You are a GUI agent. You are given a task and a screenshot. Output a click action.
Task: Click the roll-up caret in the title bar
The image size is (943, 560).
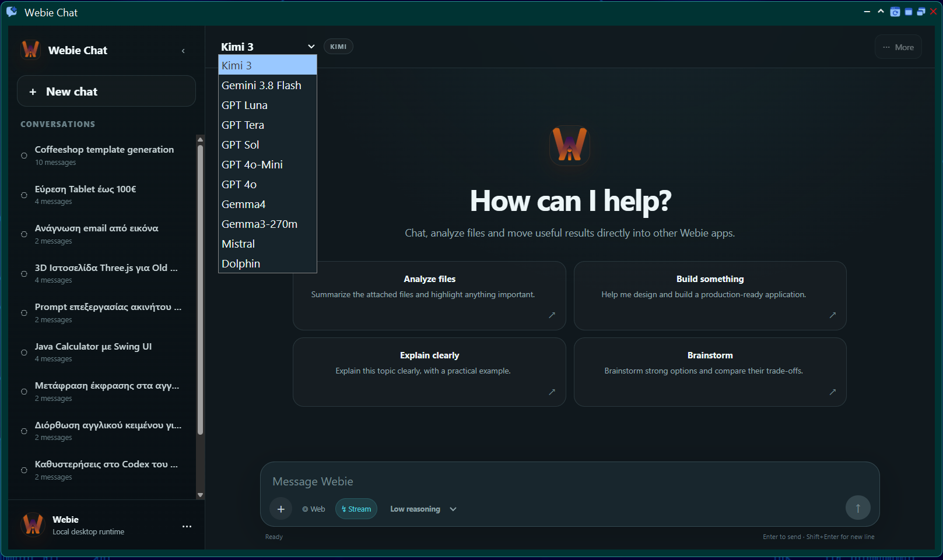click(x=881, y=12)
